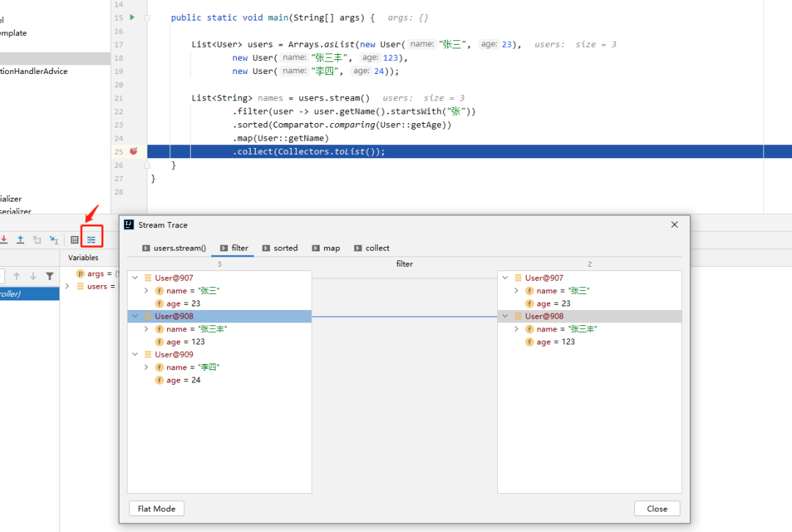The image size is (792, 532).
Task: Click the Step Out blue up-arrow icon
Action: pyautogui.click(x=20, y=239)
